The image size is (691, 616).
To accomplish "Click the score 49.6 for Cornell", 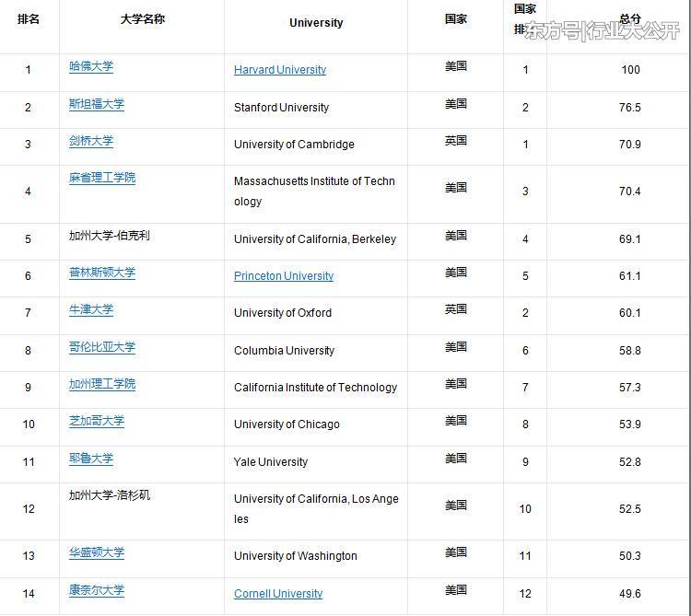I will tap(630, 594).
